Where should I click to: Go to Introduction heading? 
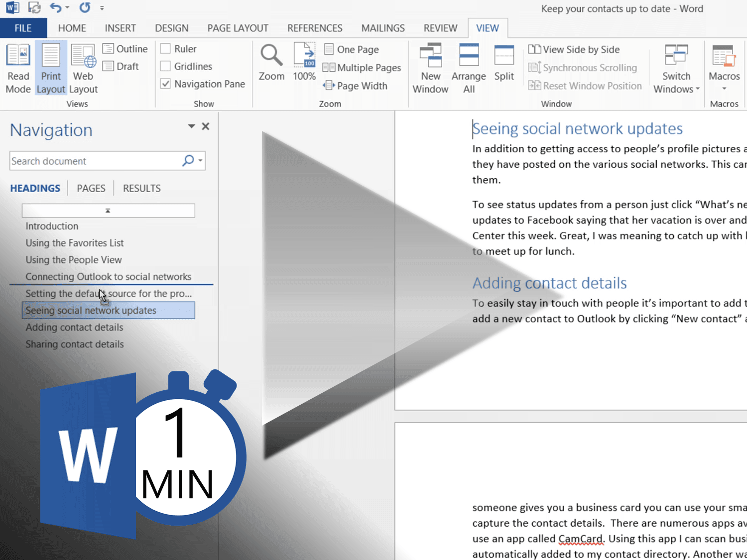coord(52,226)
